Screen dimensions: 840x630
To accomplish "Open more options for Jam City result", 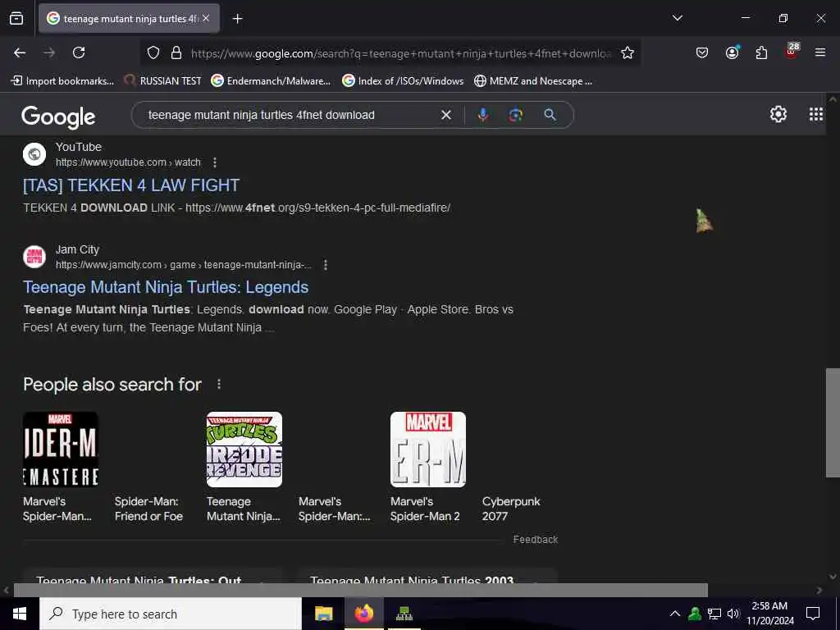I will click(325, 265).
